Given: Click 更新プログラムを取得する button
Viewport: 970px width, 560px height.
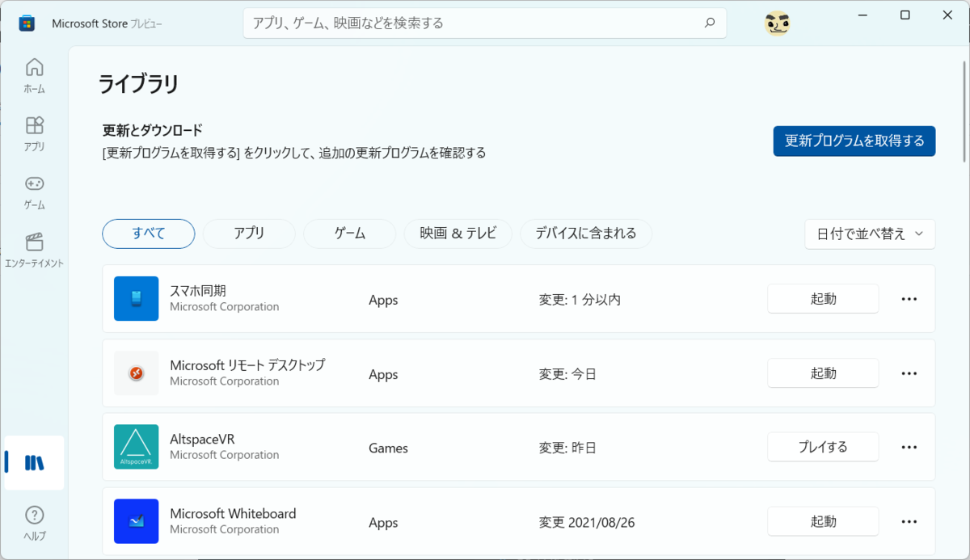Looking at the screenshot, I should click(x=854, y=141).
